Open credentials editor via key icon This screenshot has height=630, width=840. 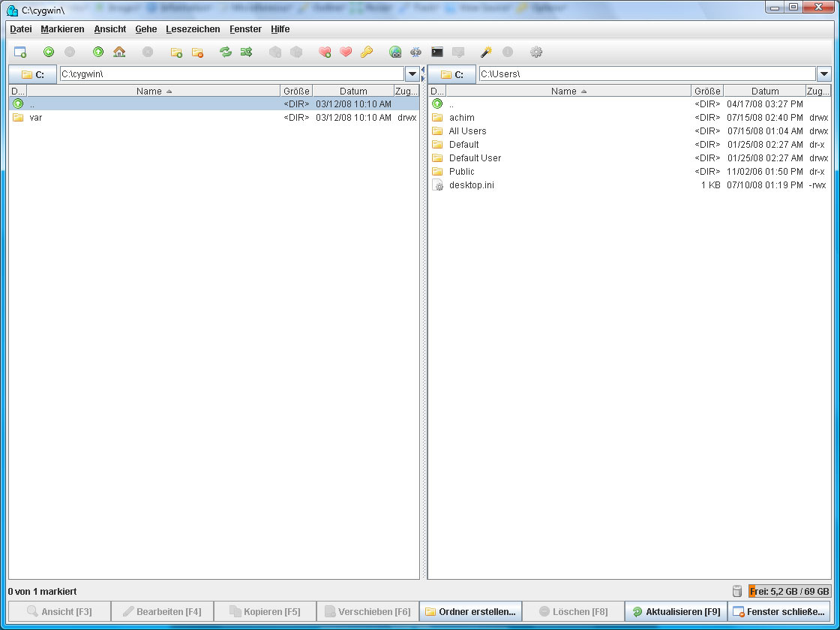[367, 52]
